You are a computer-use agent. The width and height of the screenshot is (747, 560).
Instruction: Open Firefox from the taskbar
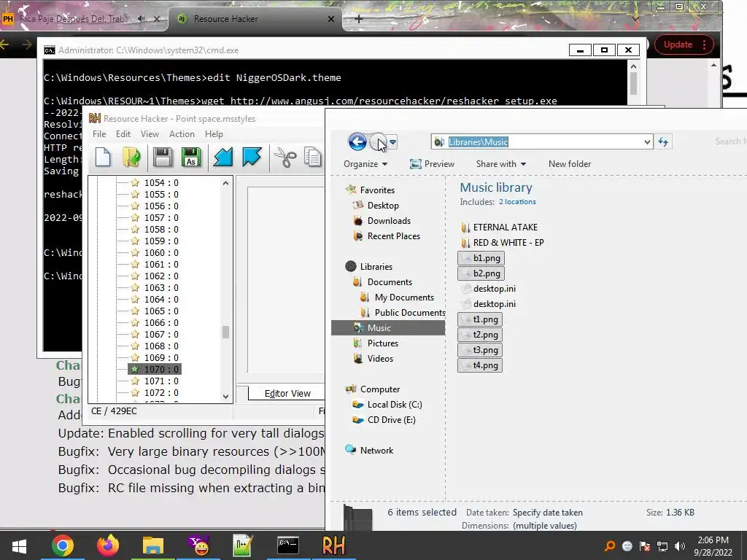(x=108, y=545)
